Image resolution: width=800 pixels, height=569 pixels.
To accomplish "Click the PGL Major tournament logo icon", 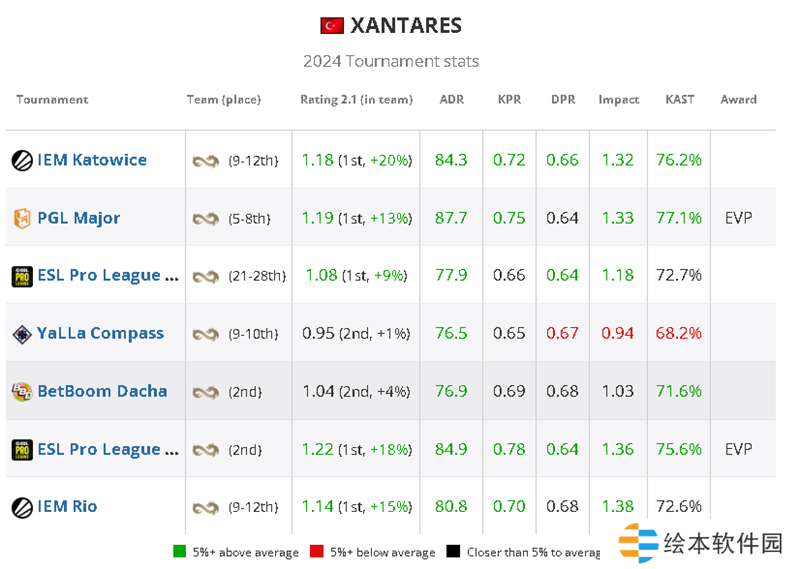I will point(22,218).
